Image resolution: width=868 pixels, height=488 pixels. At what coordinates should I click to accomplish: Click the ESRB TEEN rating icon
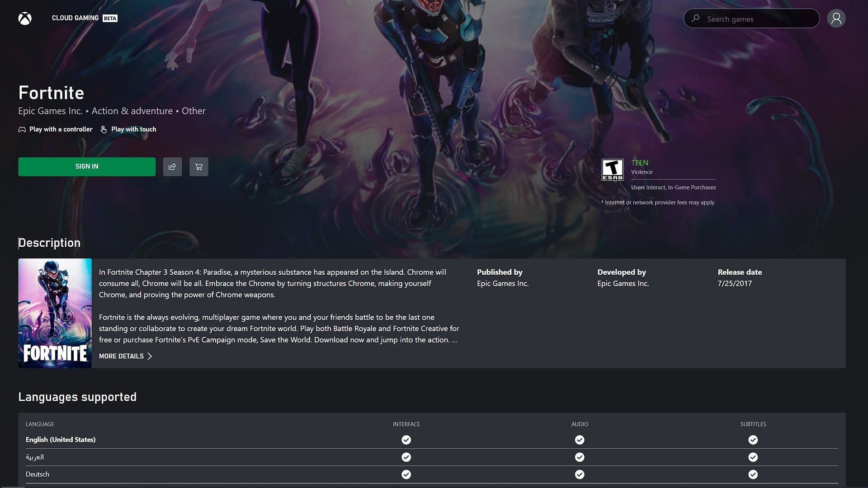pyautogui.click(x=612, y=169)
